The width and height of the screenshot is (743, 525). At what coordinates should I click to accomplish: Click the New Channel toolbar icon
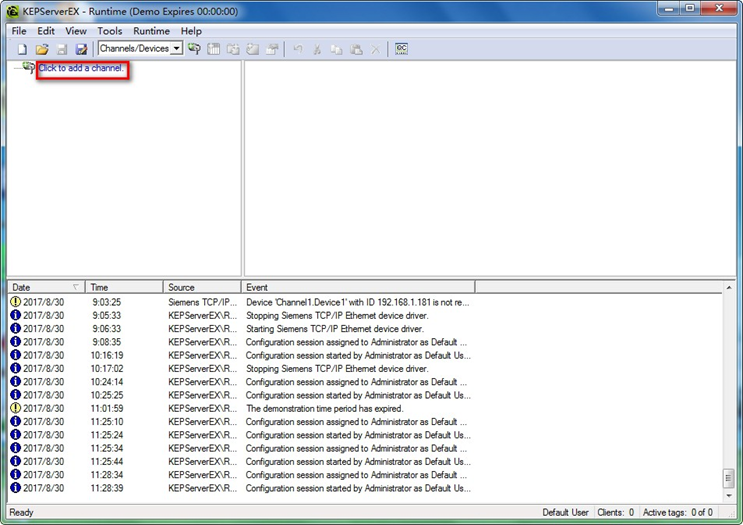[194, 48]
